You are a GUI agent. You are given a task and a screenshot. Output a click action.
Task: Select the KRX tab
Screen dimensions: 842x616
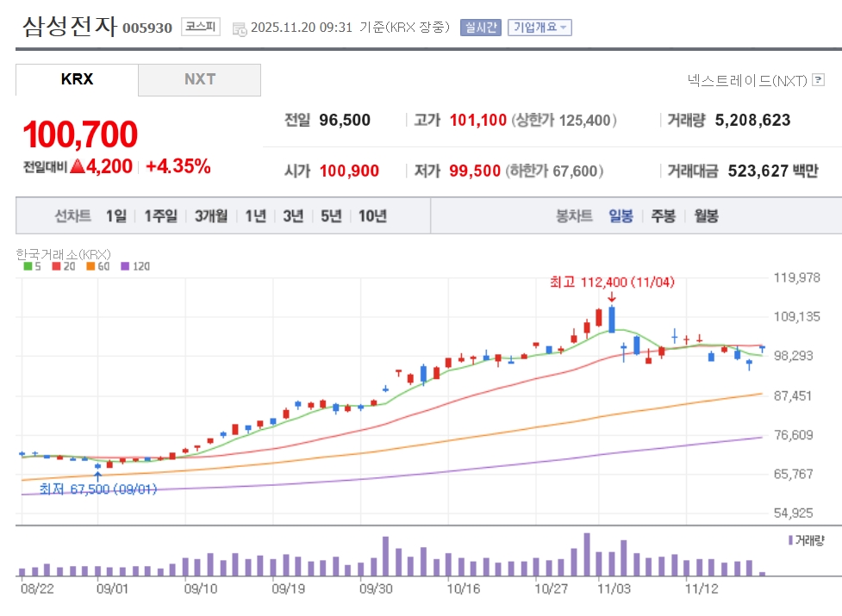click(x=77, y=79)
